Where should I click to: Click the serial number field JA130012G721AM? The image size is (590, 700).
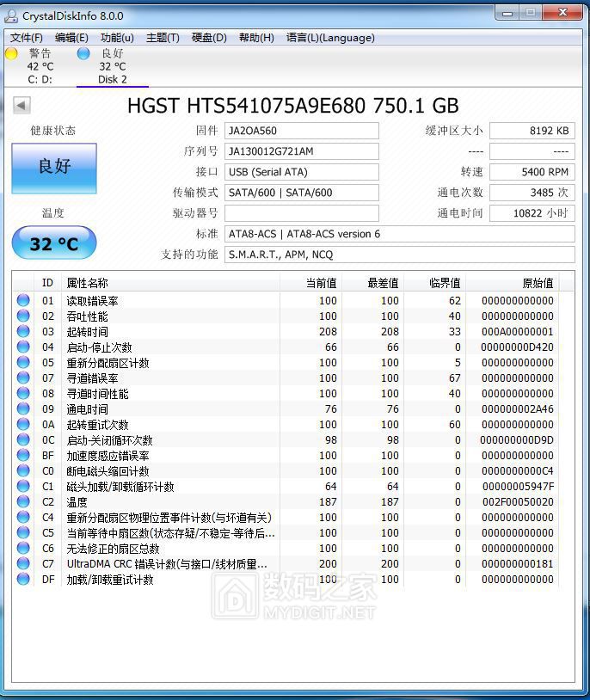pos(302,151)
